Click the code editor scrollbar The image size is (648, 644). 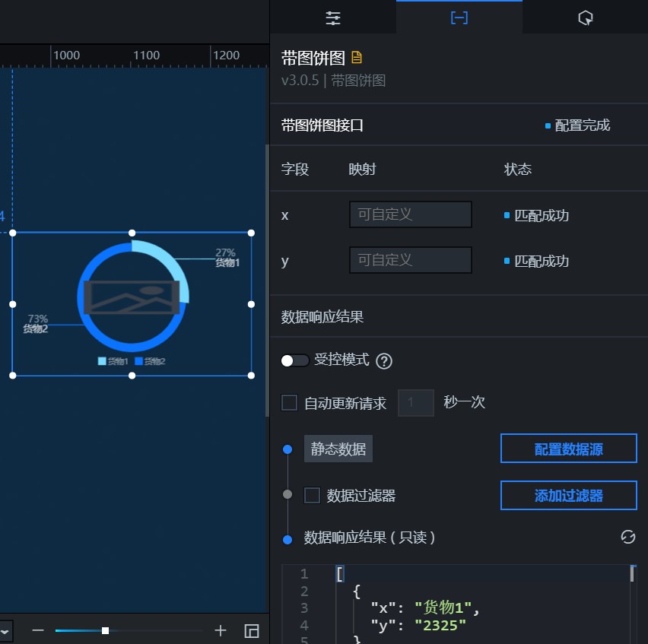632,574
